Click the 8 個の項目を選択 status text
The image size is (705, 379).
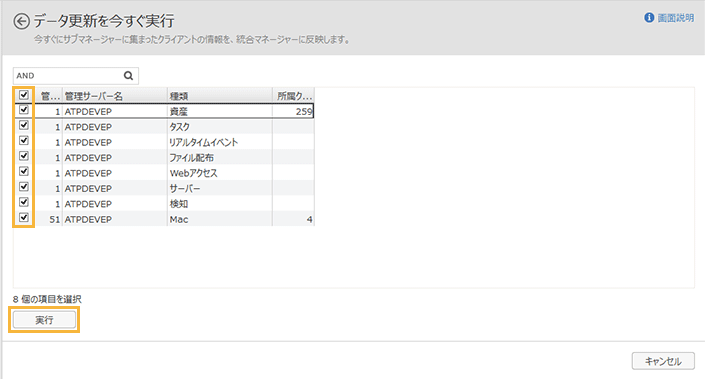click(47, 299)
